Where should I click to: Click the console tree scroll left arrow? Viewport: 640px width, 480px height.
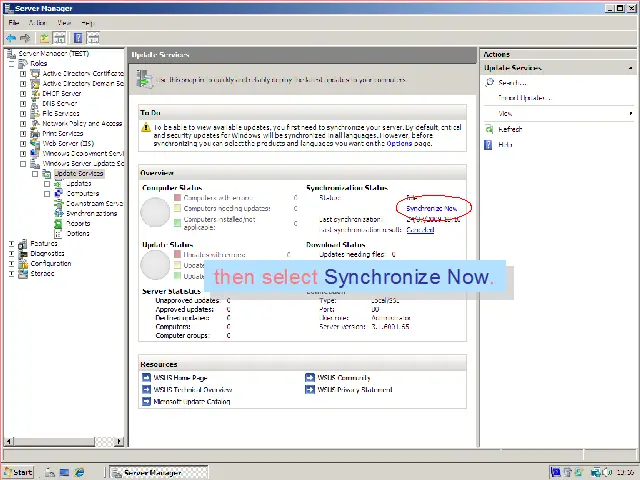click(9, 441)
